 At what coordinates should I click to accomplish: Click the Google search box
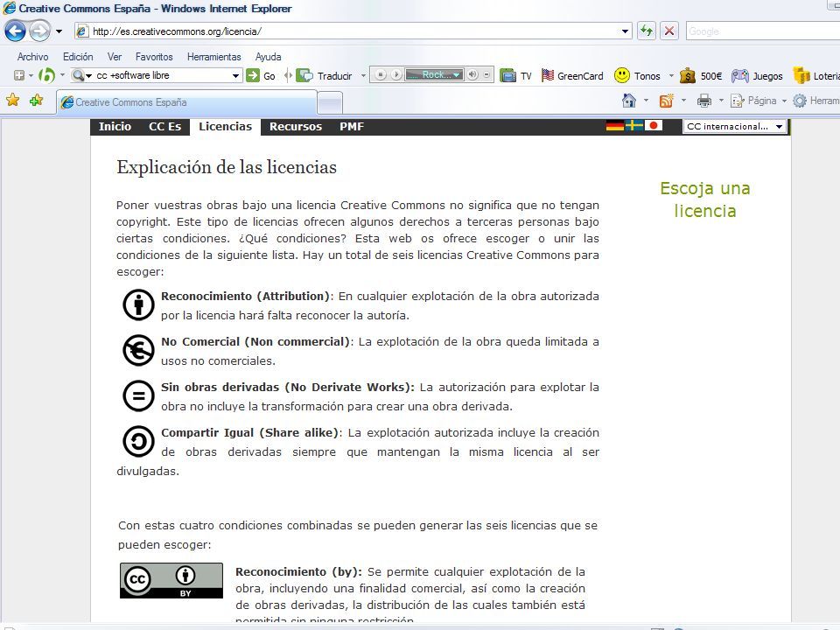pos(763,31)
